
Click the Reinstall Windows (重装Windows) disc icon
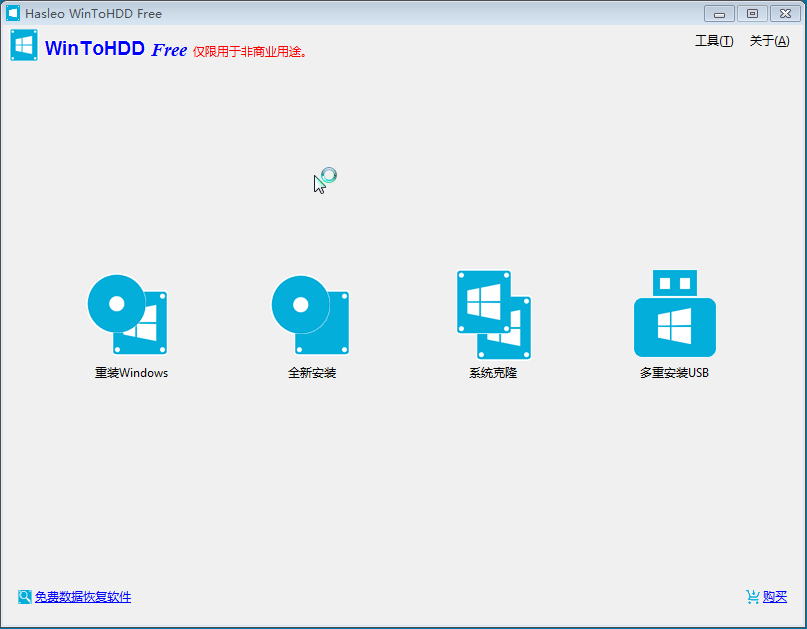[127, 314]
